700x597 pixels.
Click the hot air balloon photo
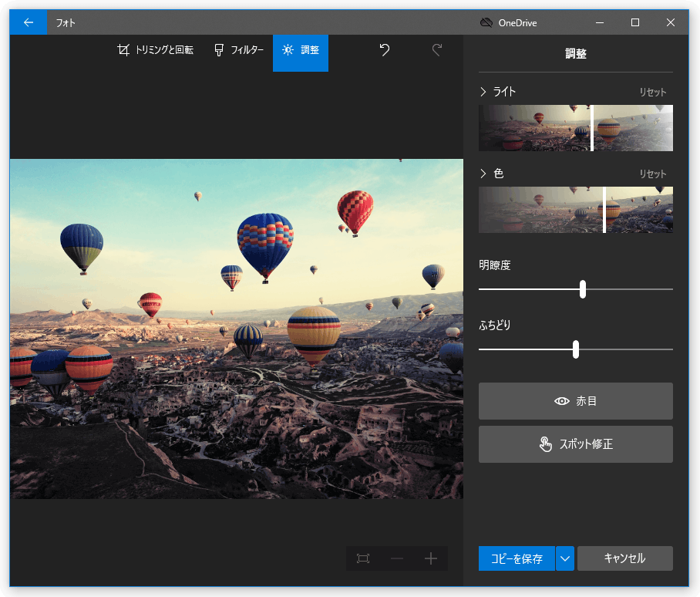click(x=237, y=329)
